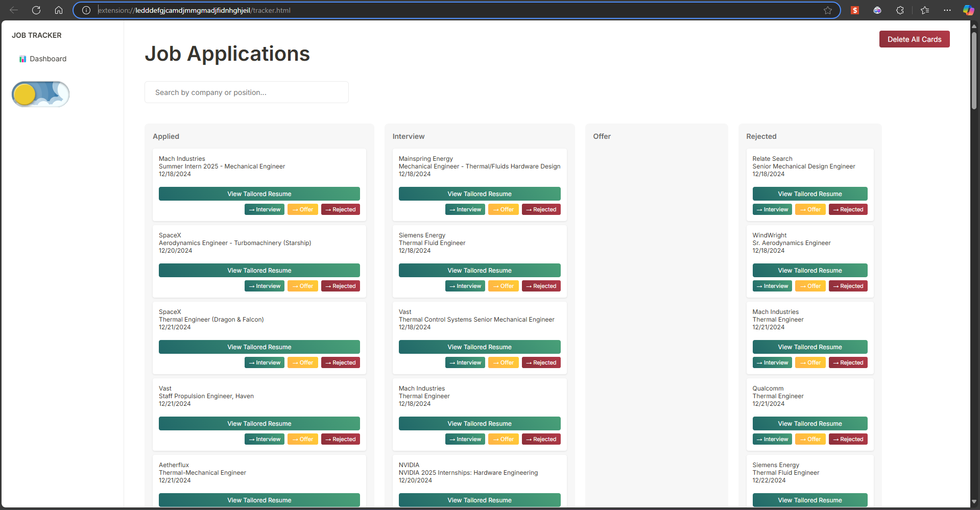The height and width of the screenshot is (510, 980).
Task: Open the browser home page icon
Action: (x=59, y=10)
